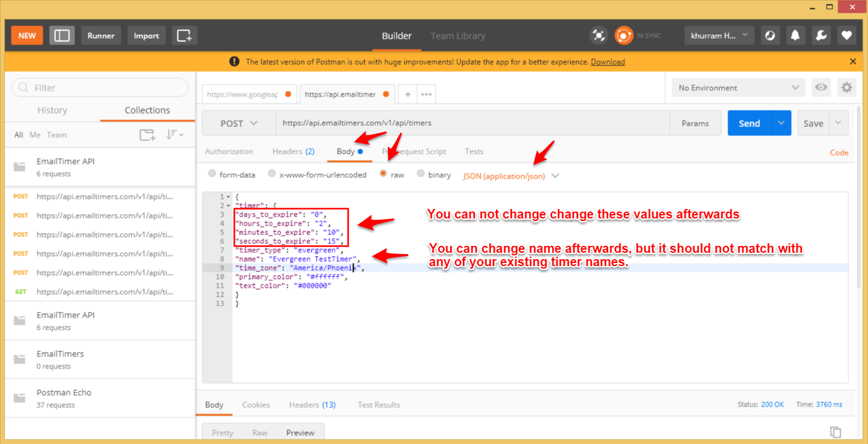
Task: Switch to the Builder tab
Action: 397,36
